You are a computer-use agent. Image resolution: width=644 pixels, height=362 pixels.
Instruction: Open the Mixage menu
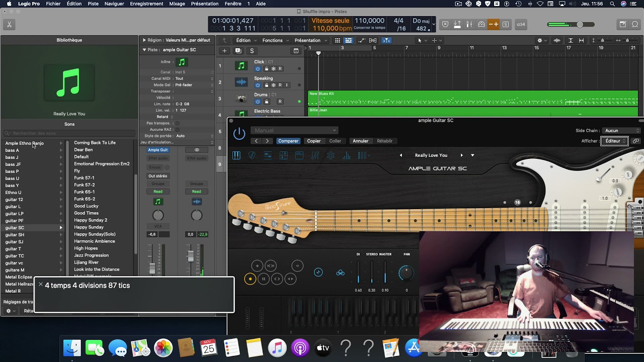tap(177, 4)
